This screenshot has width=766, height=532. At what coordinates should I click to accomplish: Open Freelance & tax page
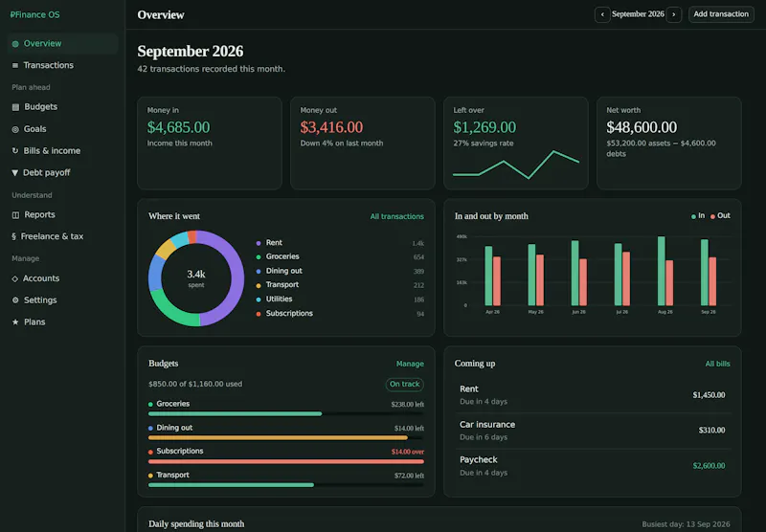(62, 236)
